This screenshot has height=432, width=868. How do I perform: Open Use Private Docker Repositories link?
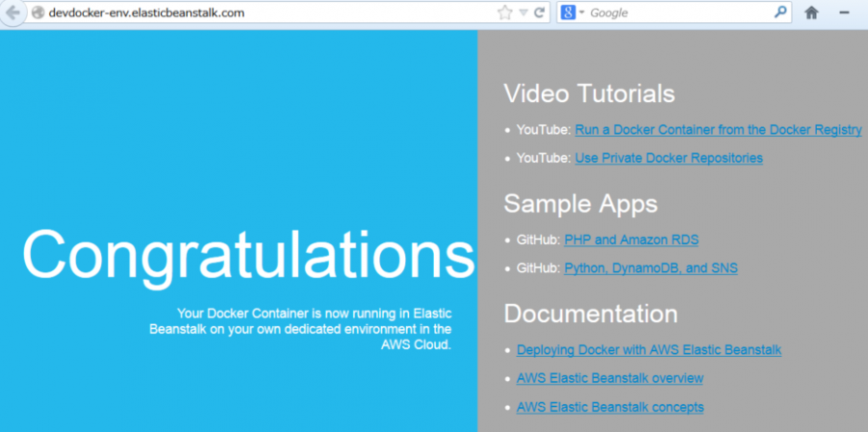click(x=668, y=158)
